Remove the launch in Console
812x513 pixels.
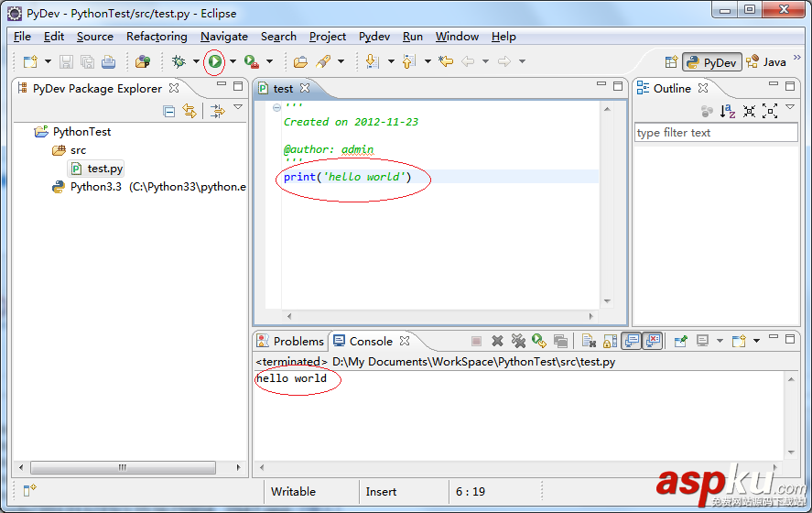[x=497, y=341]
